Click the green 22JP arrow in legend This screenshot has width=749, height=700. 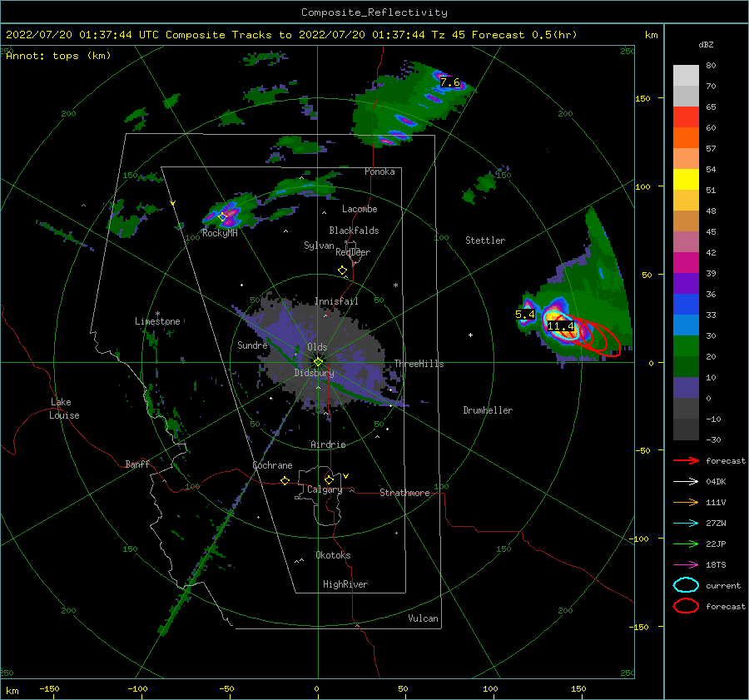[686, 544]
